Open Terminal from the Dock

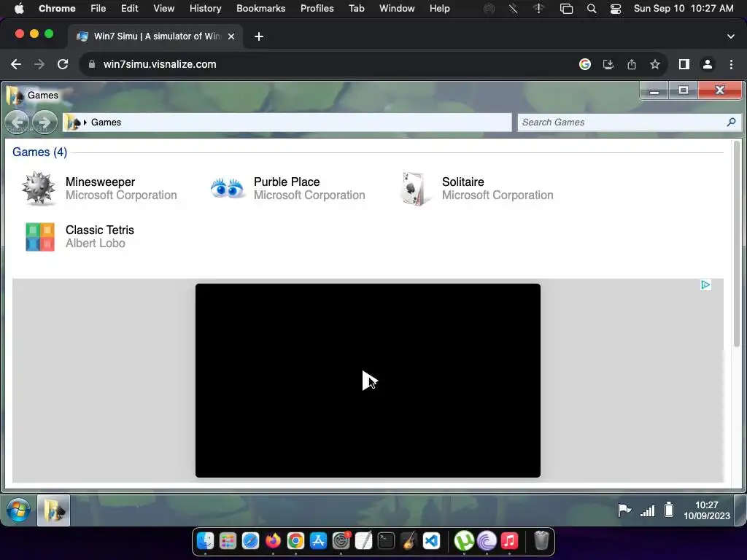[386, 541]
